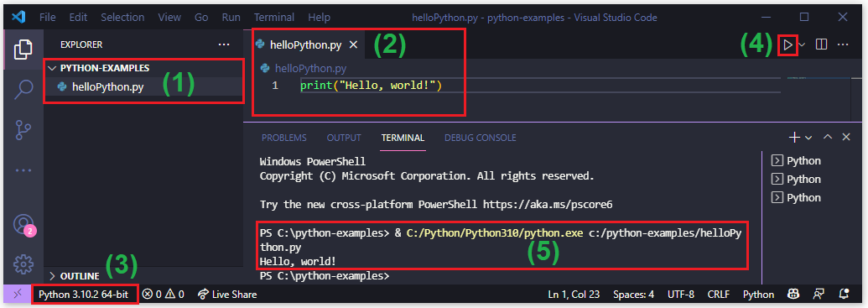Screen dimensions: 868x308
Task: Open the Copilot status icon
Action: (793, 294)
